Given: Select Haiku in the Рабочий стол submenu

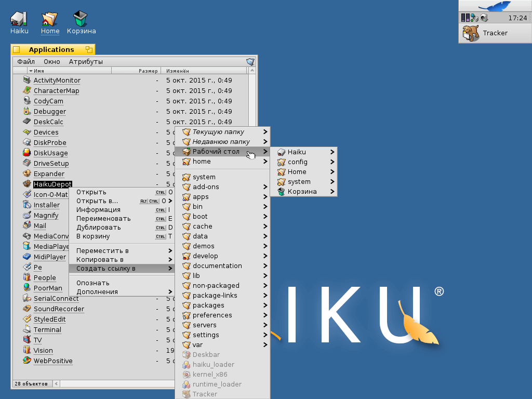Looking at the screenshot, I should (303, 152).
